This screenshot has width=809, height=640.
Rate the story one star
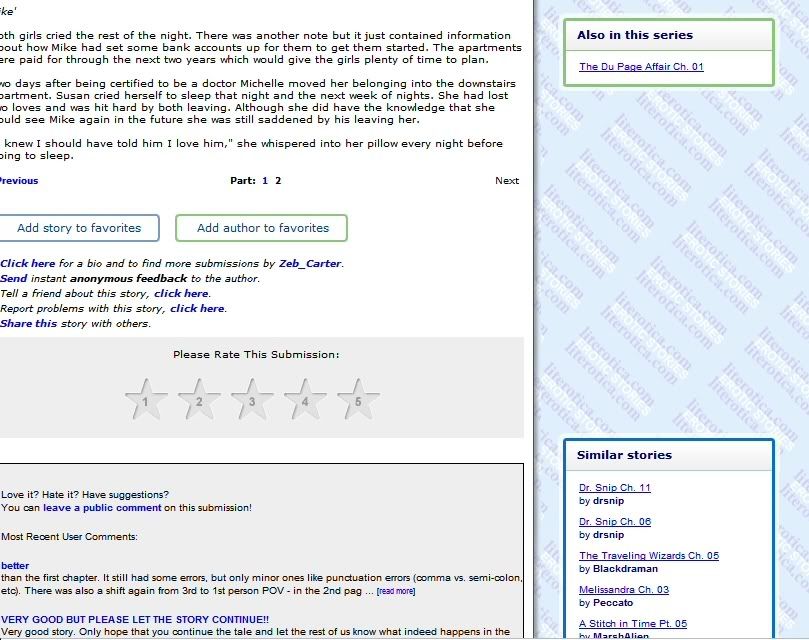[146, 399]
